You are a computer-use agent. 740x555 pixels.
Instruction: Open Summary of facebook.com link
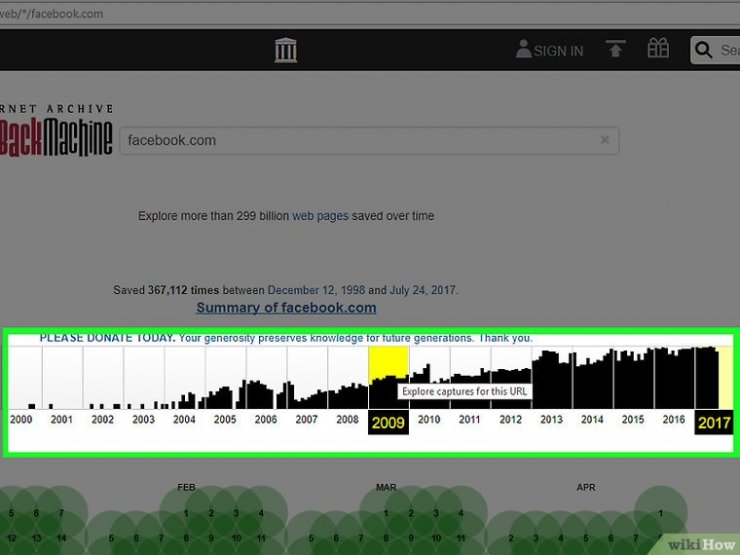click(x=286, y=308)
